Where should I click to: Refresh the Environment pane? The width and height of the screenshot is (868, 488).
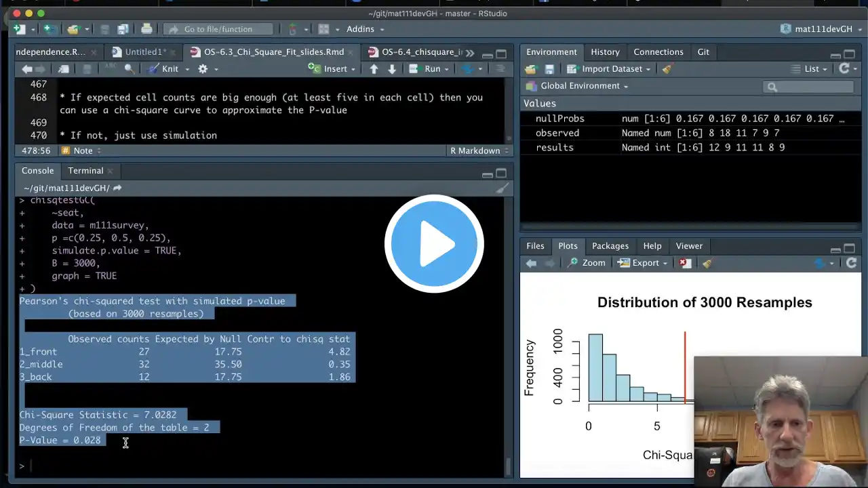844,68
